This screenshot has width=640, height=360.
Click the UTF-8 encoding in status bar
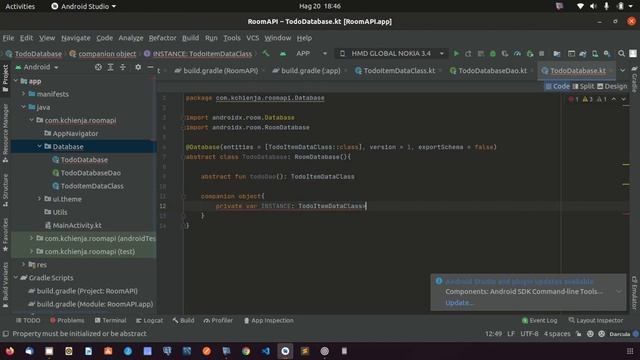[x=529, y=333]
